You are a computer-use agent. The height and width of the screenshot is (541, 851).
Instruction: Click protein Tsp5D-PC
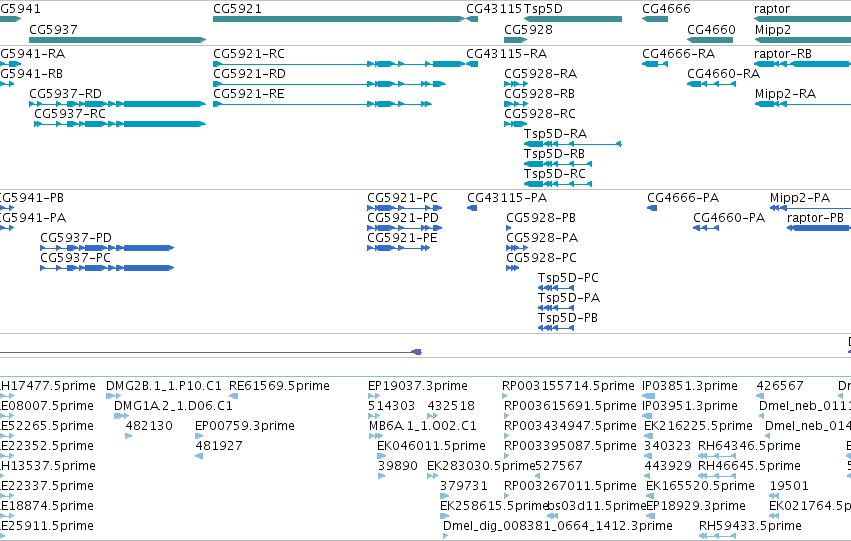tap(556, 288)
